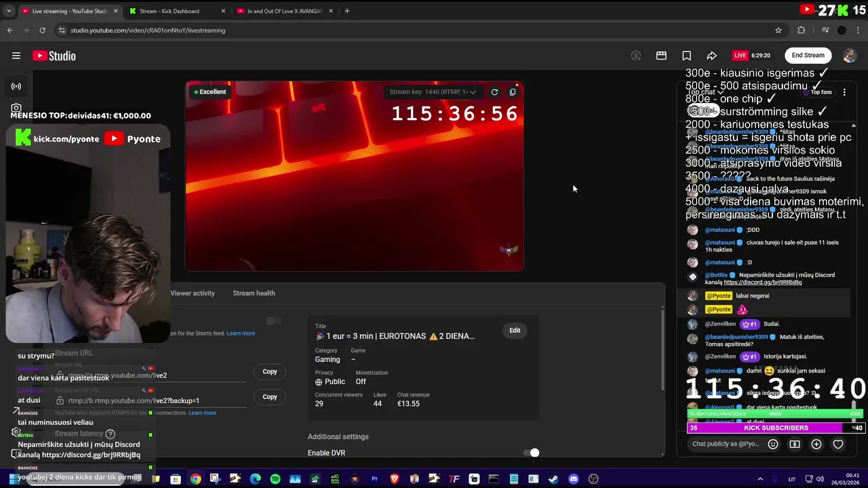Toggle the Shorts feed switch
868x488 pixels.
pos(273,321)
